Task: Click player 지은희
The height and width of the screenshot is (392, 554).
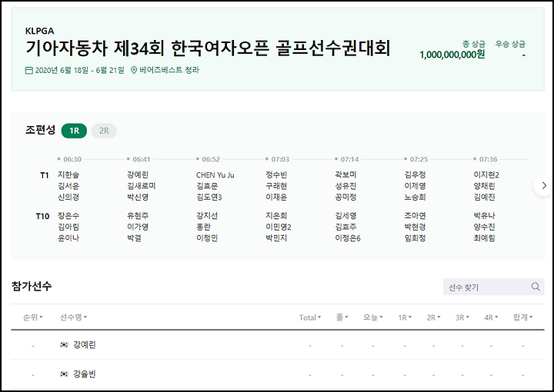Action: [276, 215]
